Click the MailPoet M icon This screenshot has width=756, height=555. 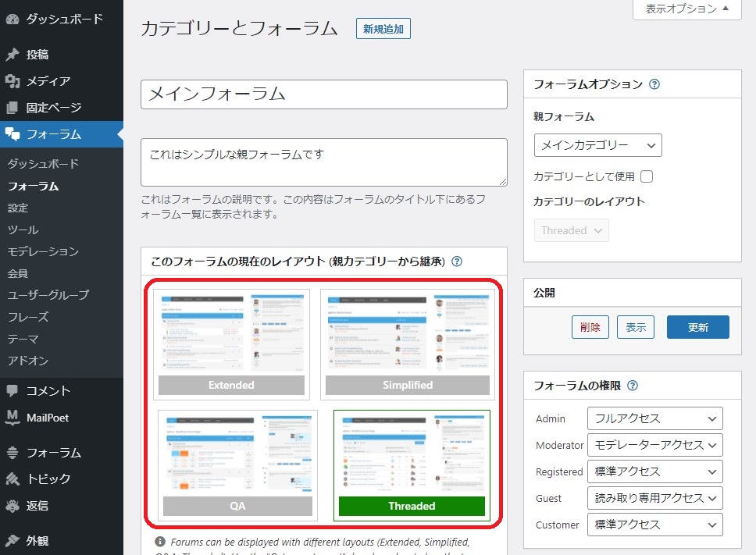pyautogui.click(x=12, y=418)
